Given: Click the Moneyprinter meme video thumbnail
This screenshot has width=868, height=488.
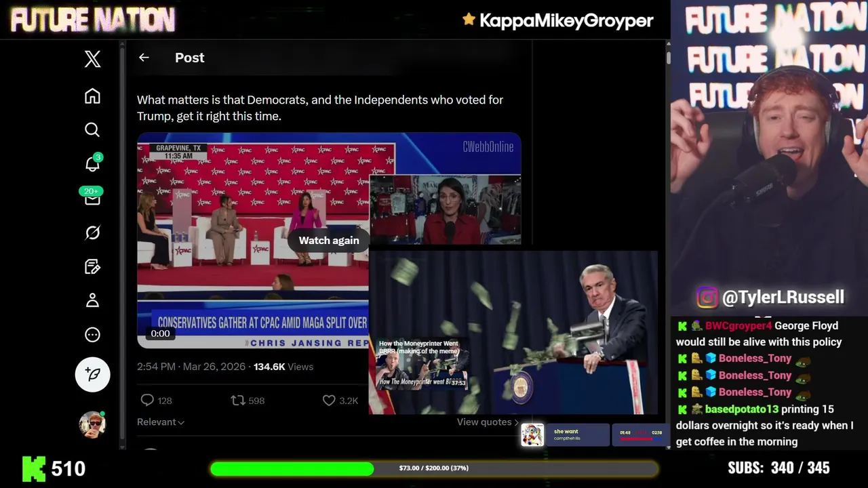Looking at the screenshot, I should (x=422, y=365).
